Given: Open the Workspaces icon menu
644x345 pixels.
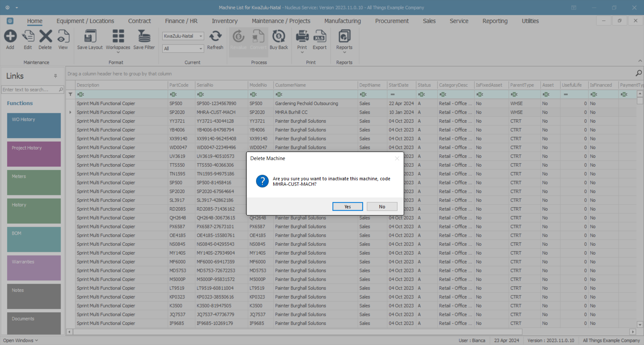Looking at the screenshot, I should [118, 37].
